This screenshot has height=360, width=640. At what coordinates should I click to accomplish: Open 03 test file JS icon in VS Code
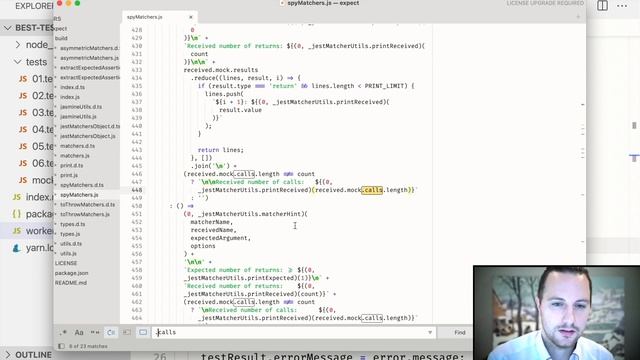(23, 113)
